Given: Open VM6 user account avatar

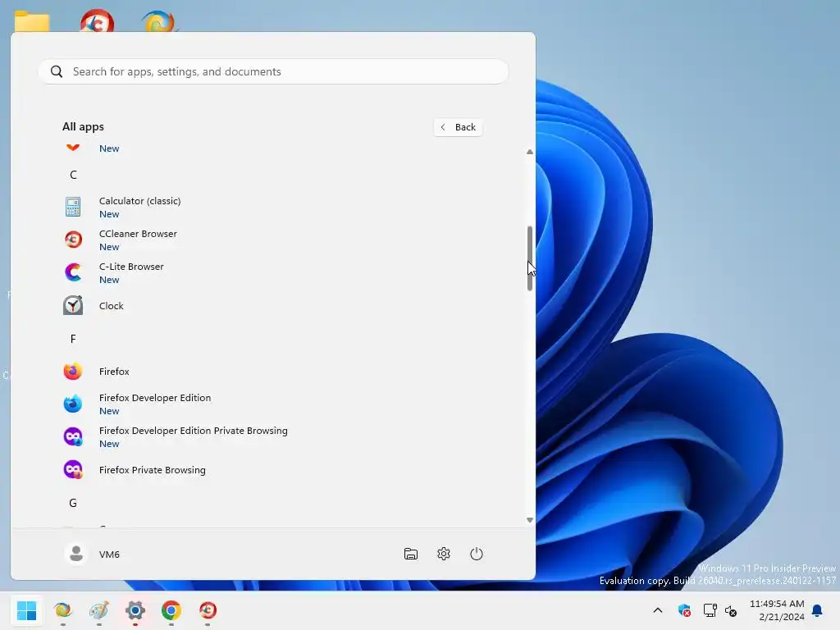Looking at the screenshot, I should pos(76,554).
